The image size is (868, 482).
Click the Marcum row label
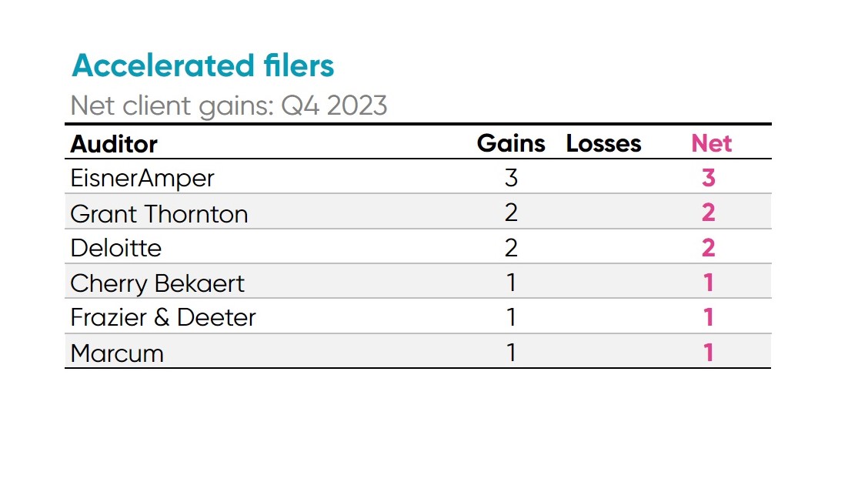[x=117, y=353]
